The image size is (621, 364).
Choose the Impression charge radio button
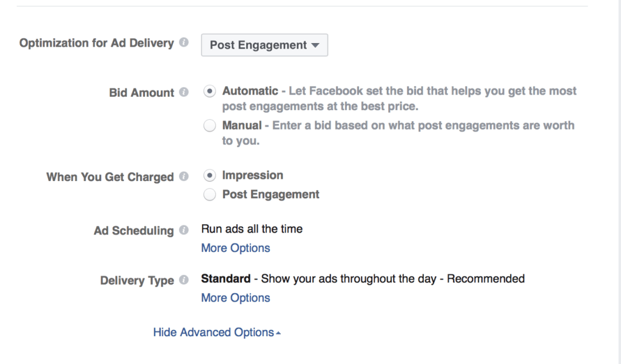point(209,176)
